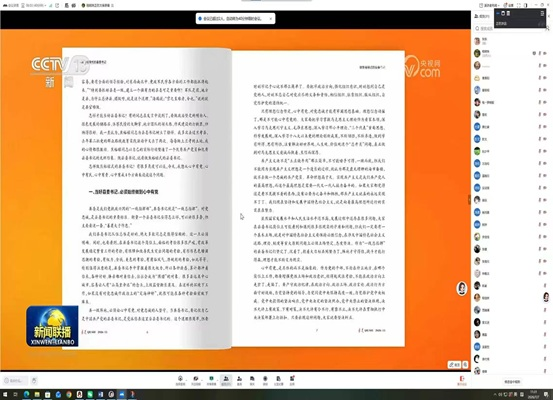This screenshot has height=400, width=553.
Task: Open the document icon in bottom toolbar
Action: [279, 378]
